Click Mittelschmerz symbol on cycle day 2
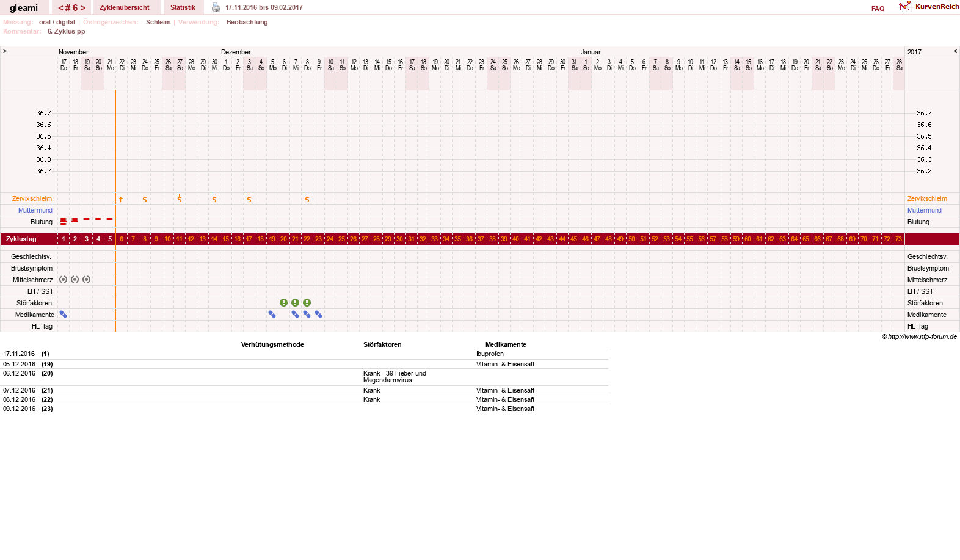Screen dimensions: 960x560 pos(75,279)
